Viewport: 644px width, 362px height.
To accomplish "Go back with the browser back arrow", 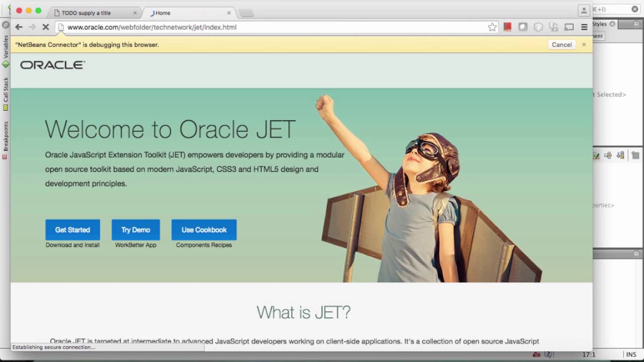I will (x=19, y=27).
